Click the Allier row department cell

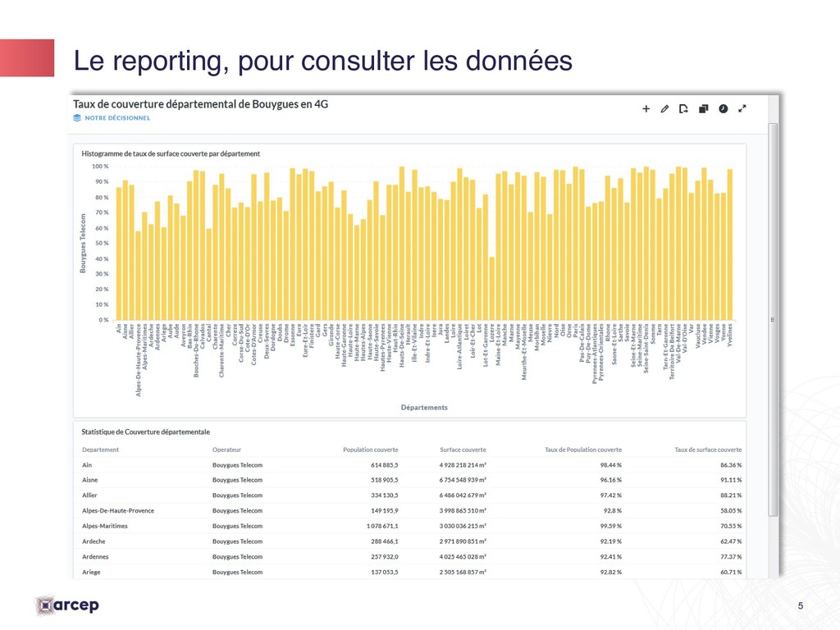(89, 495)
